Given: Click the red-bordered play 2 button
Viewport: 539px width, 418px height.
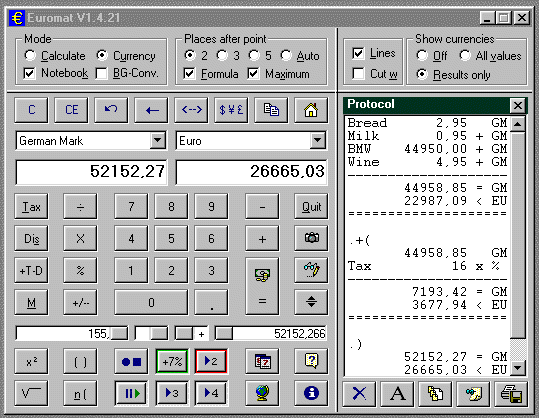Looking at the screenshot, I should (x=211, y=361).
